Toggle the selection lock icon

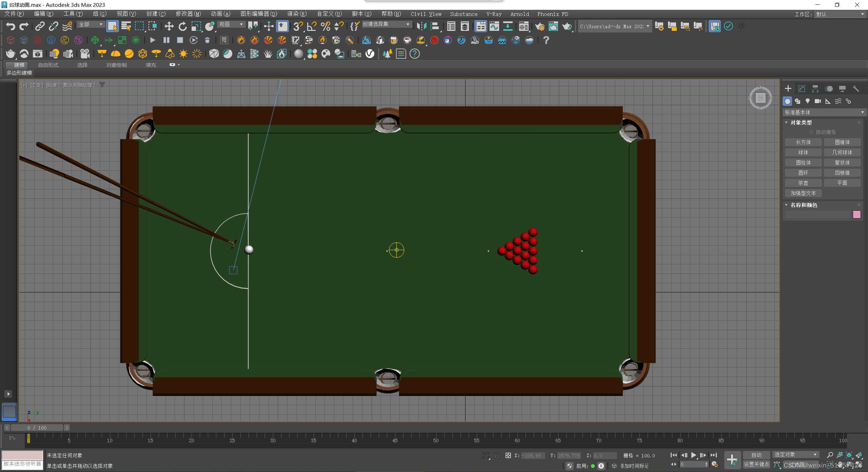pos(497,455)
